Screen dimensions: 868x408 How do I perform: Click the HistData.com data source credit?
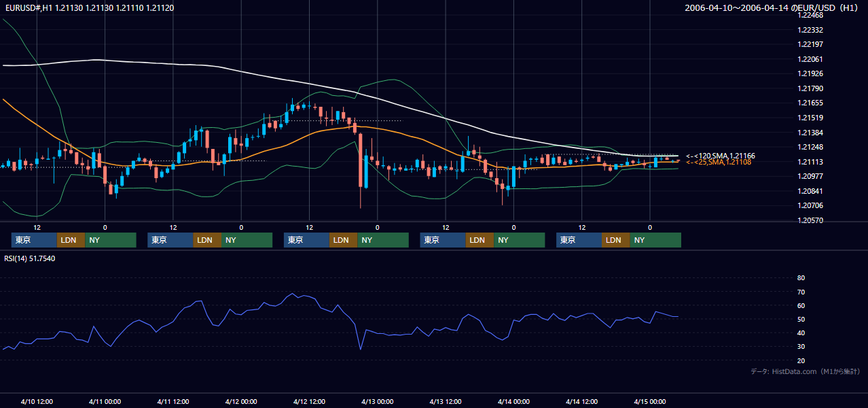pyautogui.click(x=806, y=371)
